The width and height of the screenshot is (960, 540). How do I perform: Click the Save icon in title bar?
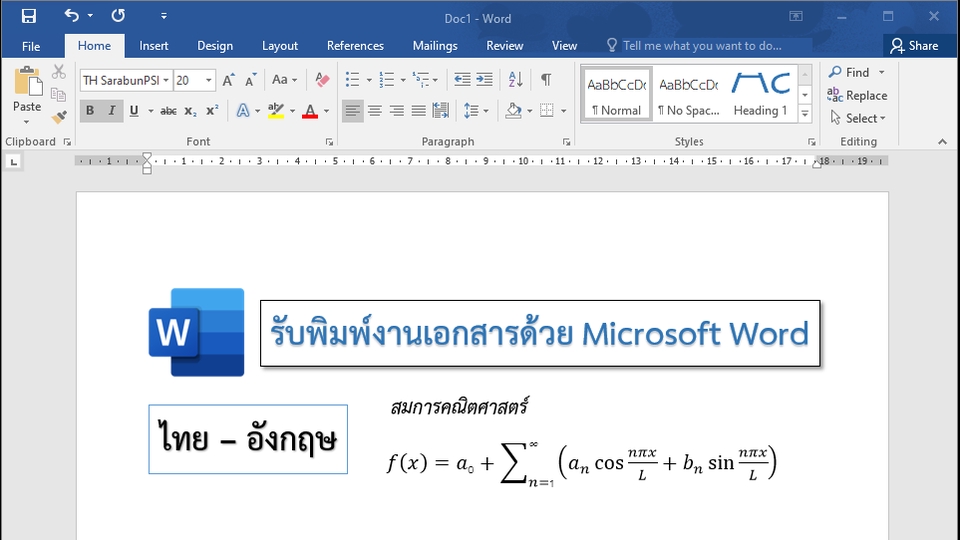click(28, 16)
